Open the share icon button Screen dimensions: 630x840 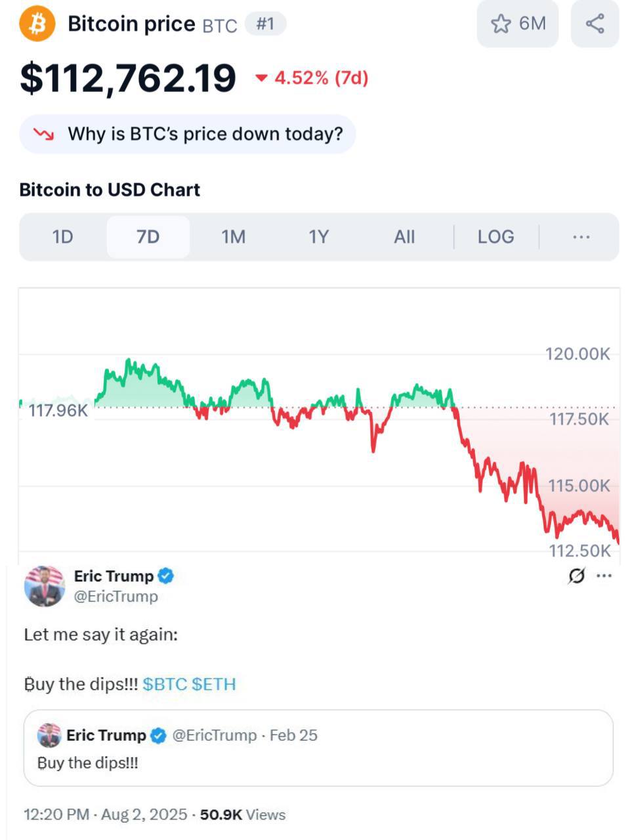coord(595,24)
